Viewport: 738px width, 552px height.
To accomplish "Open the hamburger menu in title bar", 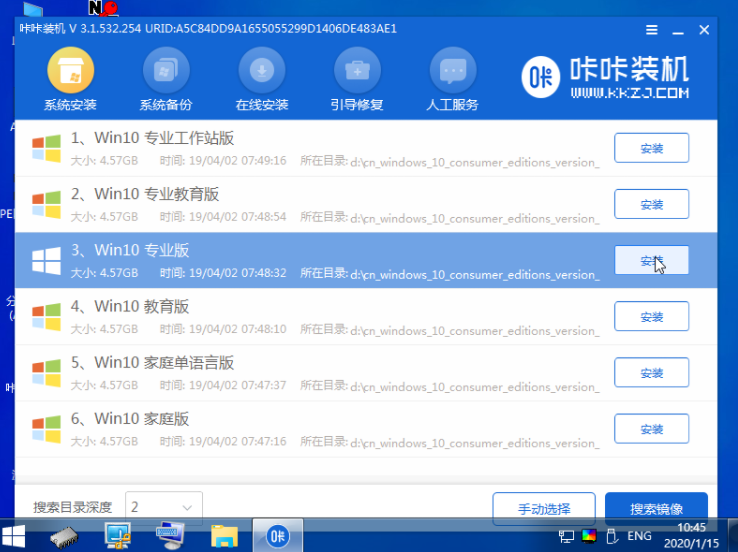I will 652,31.
